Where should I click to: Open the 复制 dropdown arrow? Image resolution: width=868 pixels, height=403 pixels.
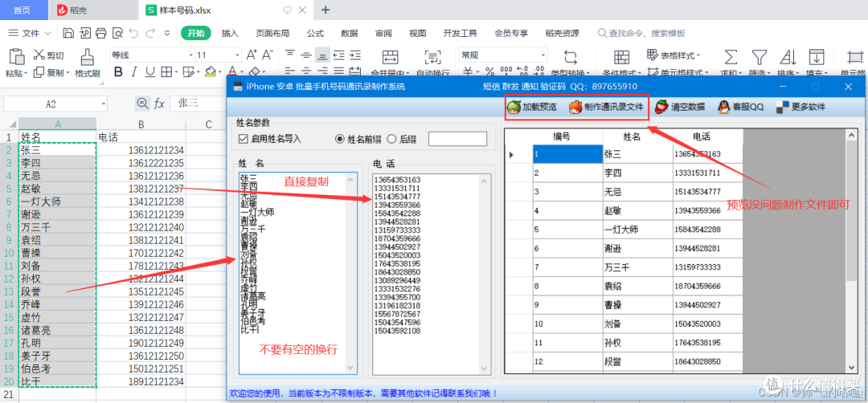[x=68, y=72]
